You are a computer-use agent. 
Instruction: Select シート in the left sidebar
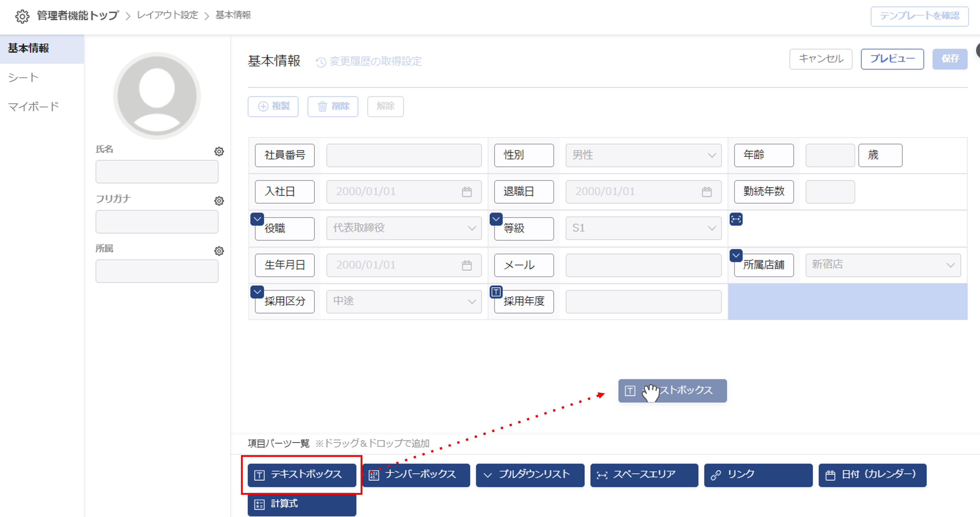point(24,78)
